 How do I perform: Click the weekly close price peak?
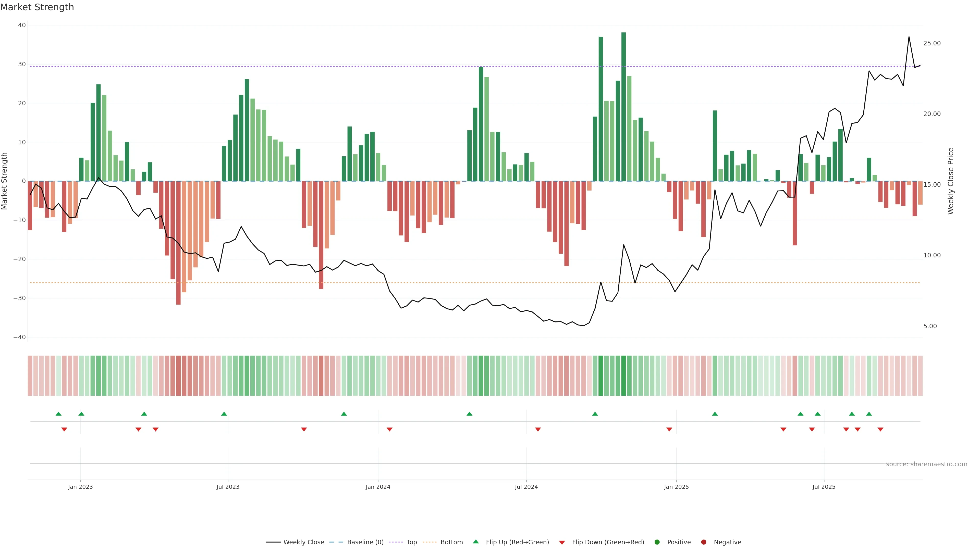[909, 37]
